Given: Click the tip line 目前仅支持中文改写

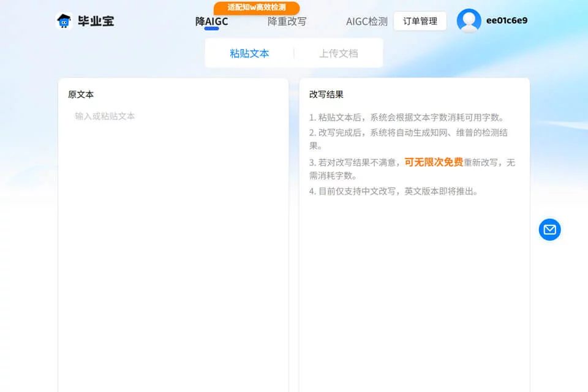Looking at the screenshot, I should [394, 191].
